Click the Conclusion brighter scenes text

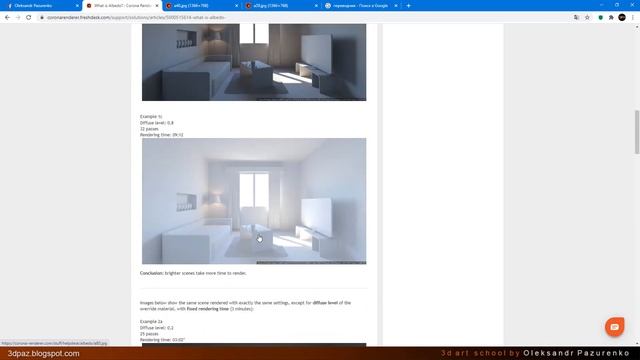(193, 273)
